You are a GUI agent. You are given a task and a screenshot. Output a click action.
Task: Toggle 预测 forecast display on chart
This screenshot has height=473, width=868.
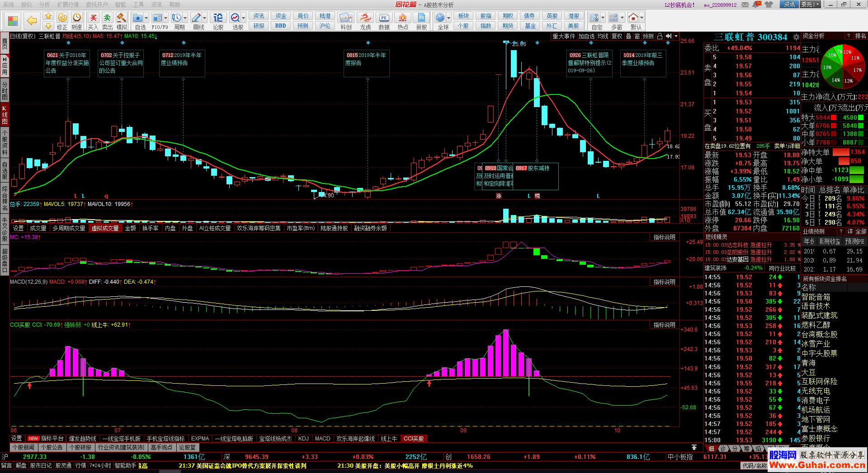pos(648,36)
